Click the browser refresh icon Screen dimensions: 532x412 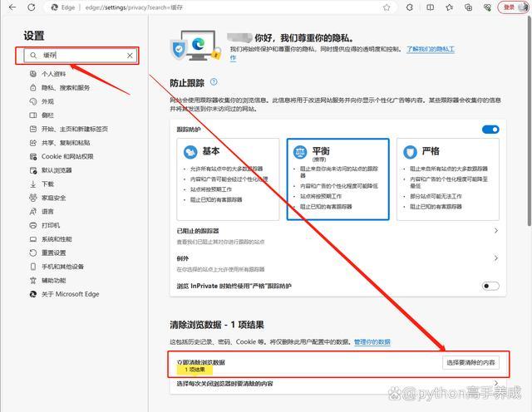click(x=31, y=7)
